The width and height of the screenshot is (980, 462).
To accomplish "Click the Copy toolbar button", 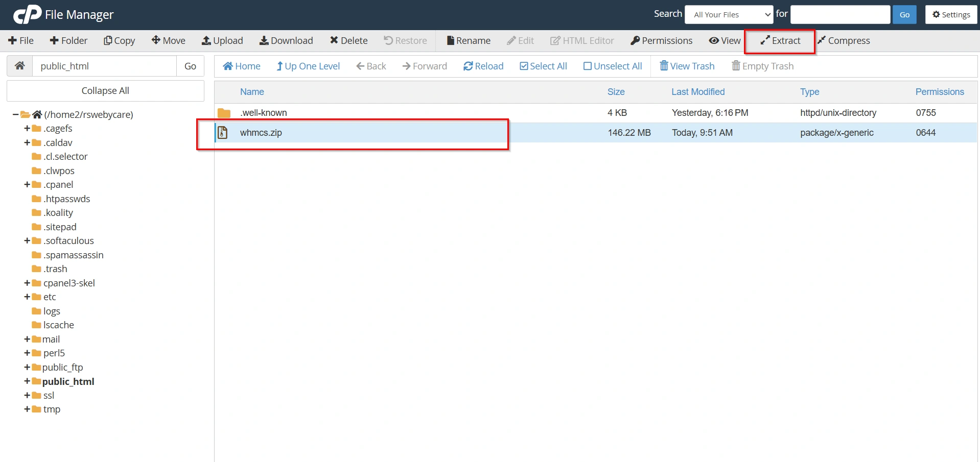I will 119,40.
